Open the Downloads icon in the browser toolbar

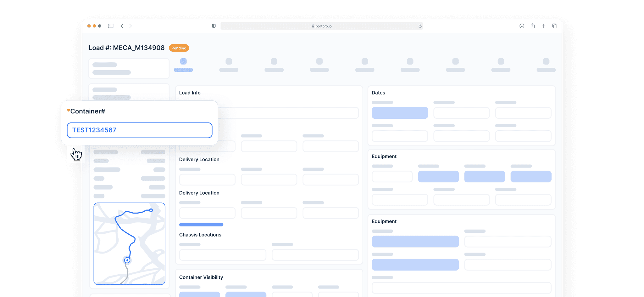(522, 26)
